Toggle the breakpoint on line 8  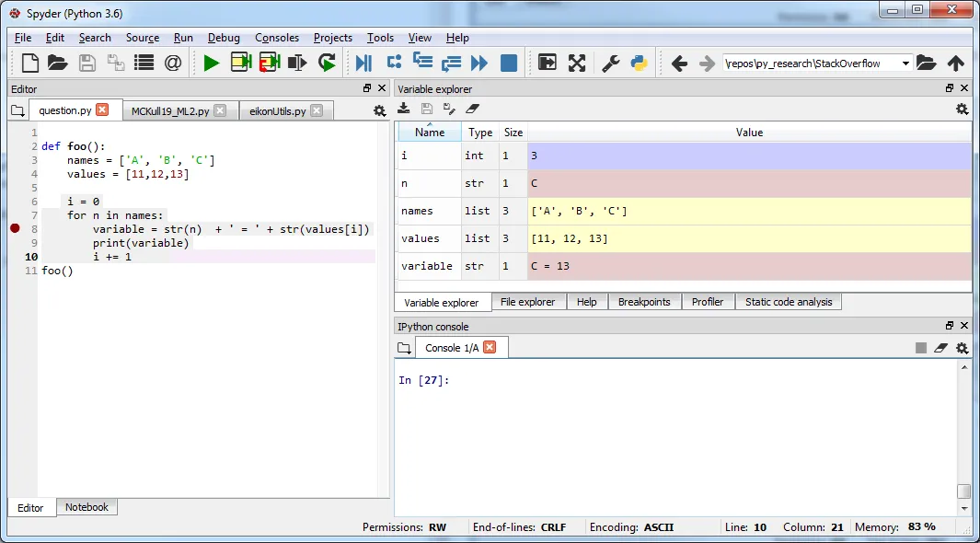click(15, 228)
